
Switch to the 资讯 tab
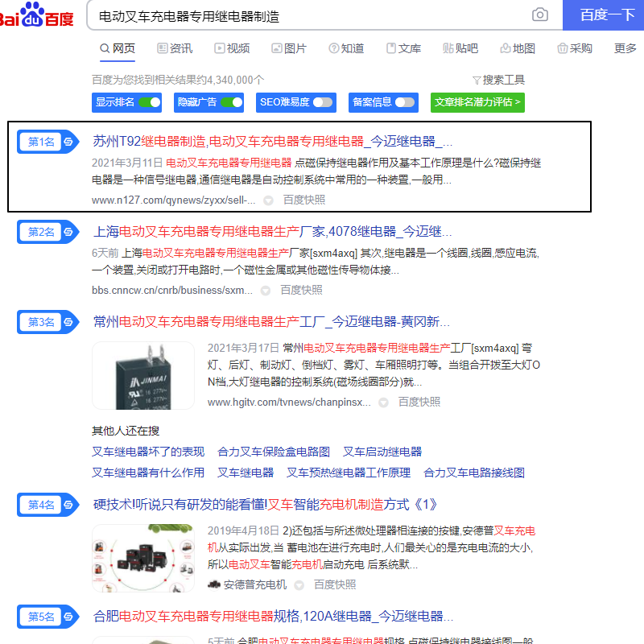point(175,48)
